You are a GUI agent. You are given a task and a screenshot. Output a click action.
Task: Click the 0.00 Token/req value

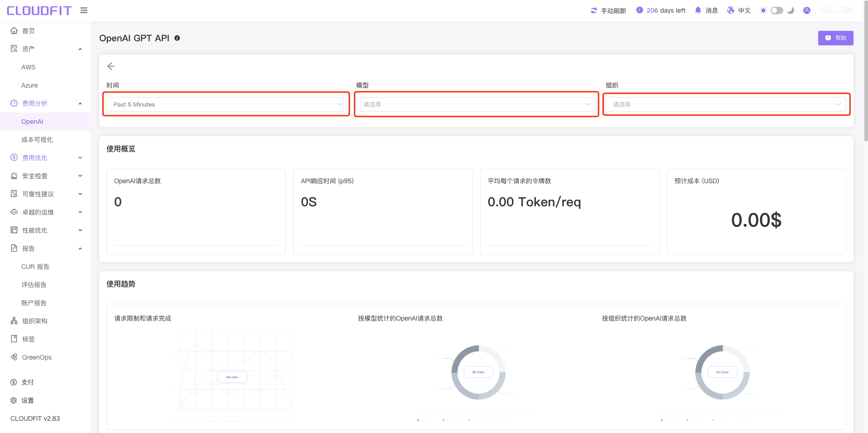tap(534, 202)
